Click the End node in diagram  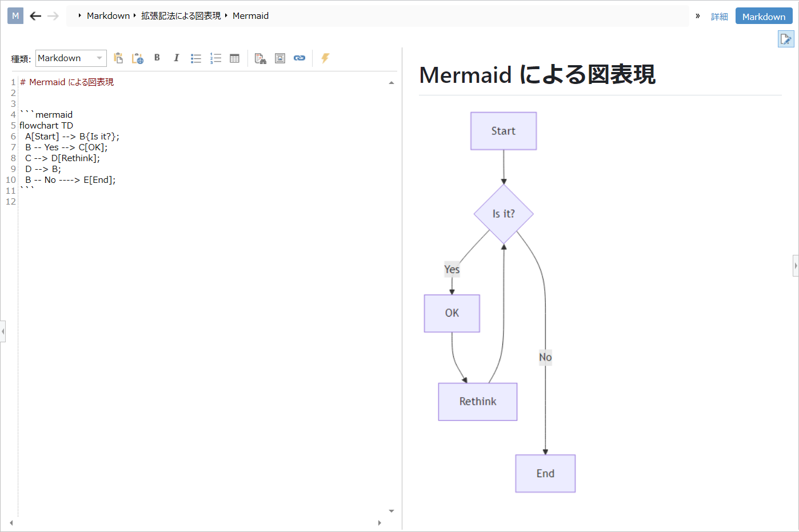click(545, 474)
